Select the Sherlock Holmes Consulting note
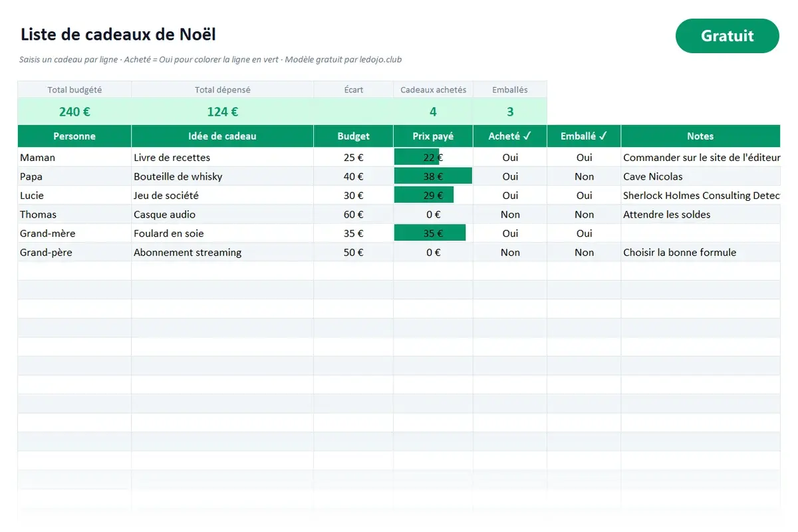This screenshot has height=532, width=798. coord(700,196)
